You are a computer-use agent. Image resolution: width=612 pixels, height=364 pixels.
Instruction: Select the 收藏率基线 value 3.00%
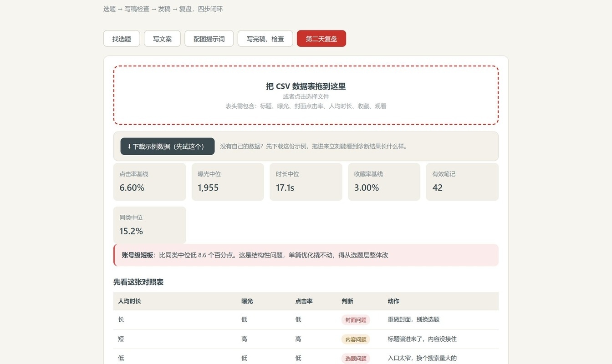point(367,187)
